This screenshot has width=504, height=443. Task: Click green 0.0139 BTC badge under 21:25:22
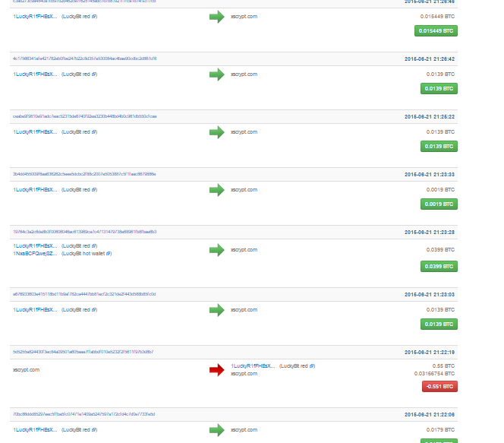tap(439, 147)
